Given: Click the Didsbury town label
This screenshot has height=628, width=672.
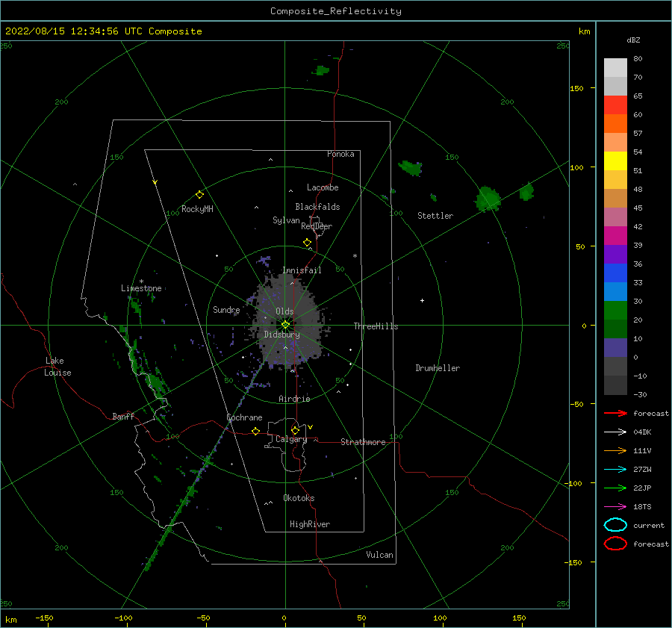Looking at the screenshot, I should tap(281, 335).
